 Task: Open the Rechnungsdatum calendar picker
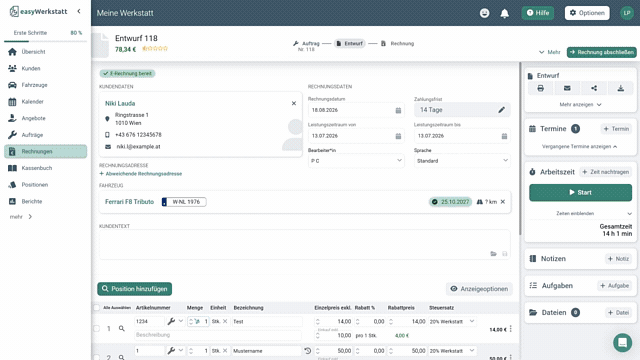pos(398,110)
